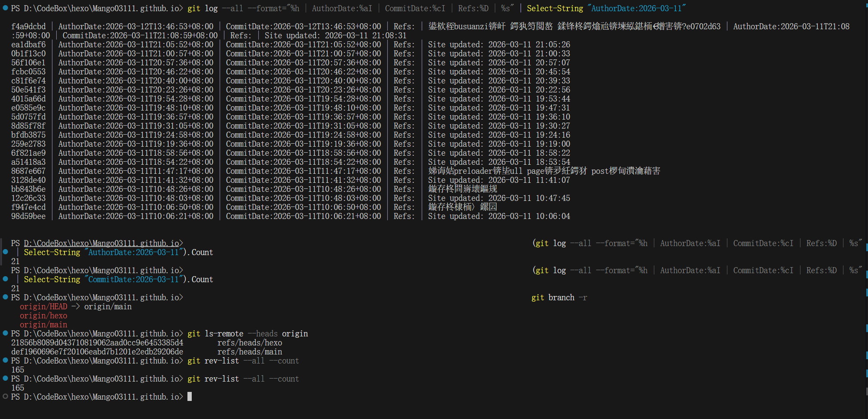Click the command marker dot beside git ls-remote

5,333
